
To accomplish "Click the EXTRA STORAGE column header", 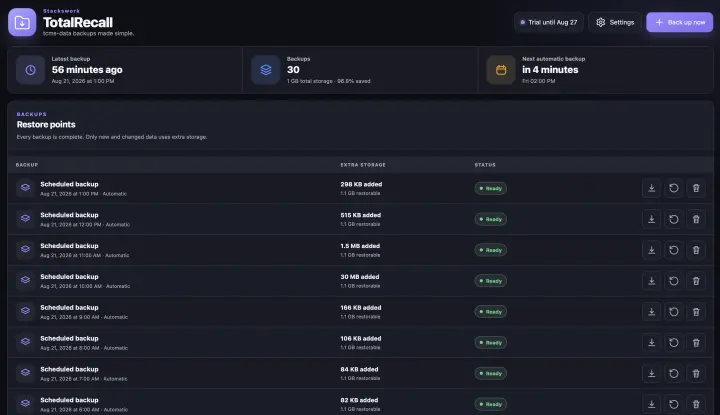I will point(363,165).
